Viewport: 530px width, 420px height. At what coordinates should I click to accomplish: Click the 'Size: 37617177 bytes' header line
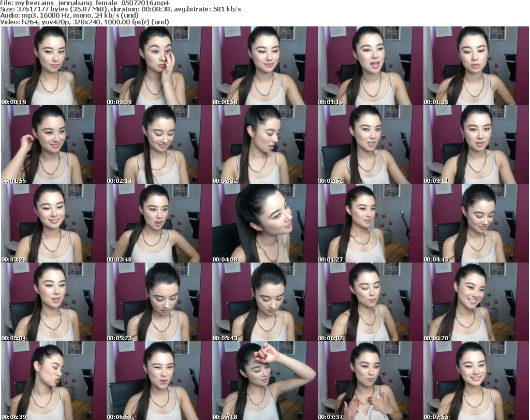tap(120, 9)
